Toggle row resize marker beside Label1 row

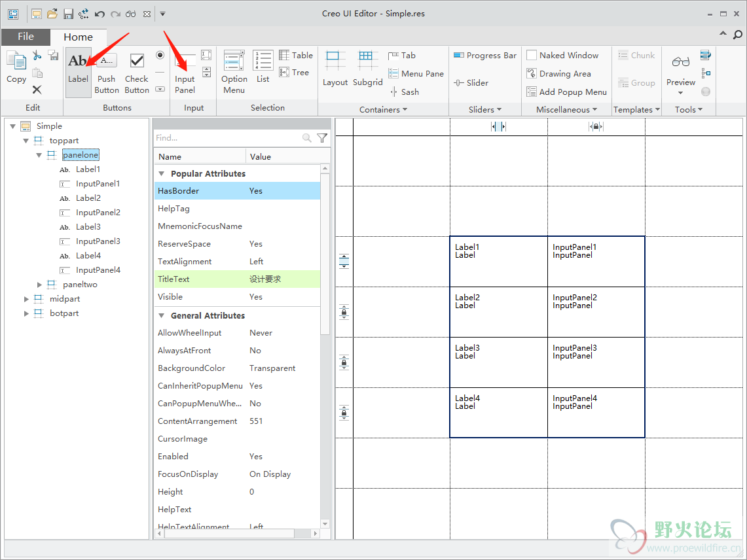344,261
